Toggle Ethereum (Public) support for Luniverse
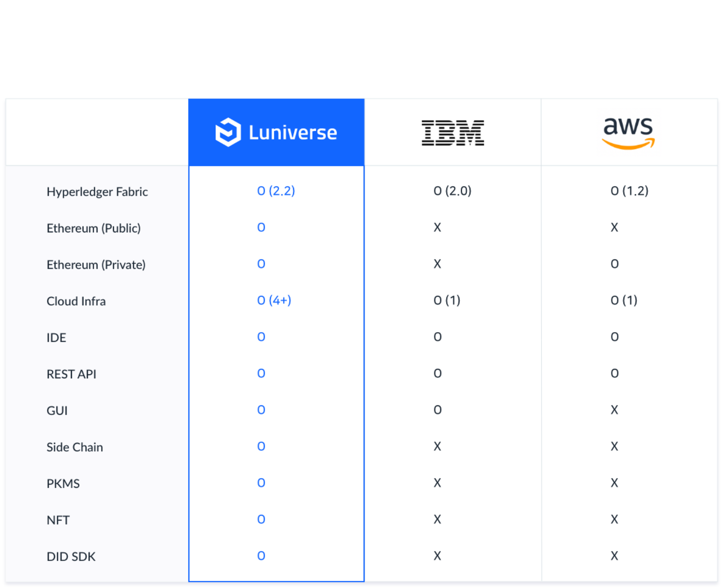This screenshot has height=588, width=722. coord(261,227)
